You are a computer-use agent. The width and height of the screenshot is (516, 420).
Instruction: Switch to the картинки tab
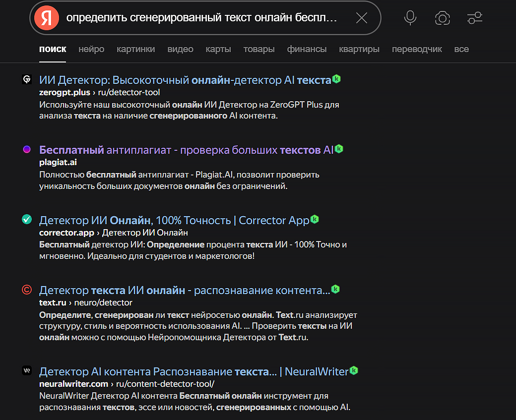(x=135, y=49)
